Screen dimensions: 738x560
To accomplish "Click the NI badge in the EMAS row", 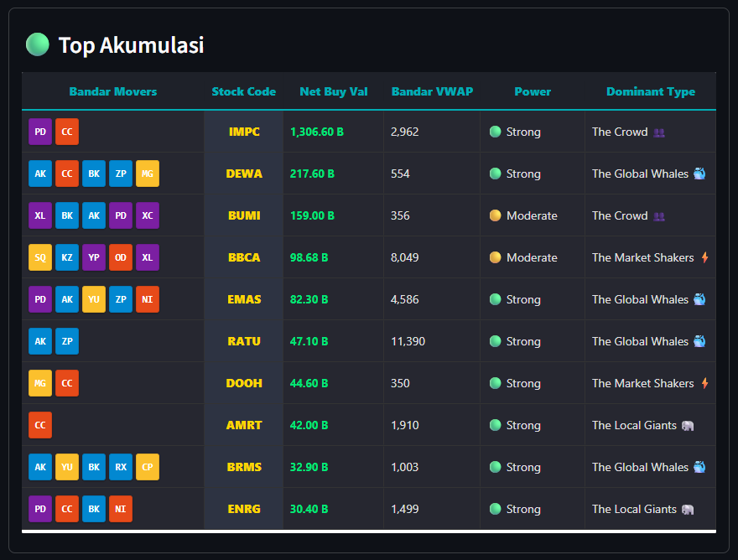I will [x=148, y=299].
